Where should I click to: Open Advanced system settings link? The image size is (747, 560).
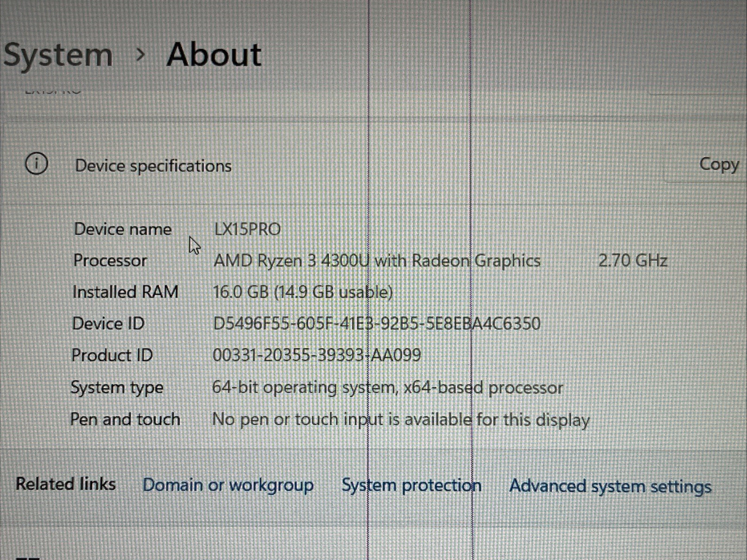(x=610, y=487)
